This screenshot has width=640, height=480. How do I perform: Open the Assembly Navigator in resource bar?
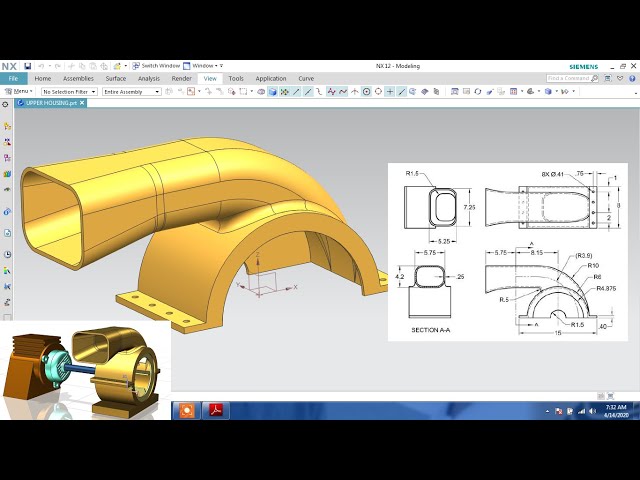pyautogui.click(x=7, y=127)
